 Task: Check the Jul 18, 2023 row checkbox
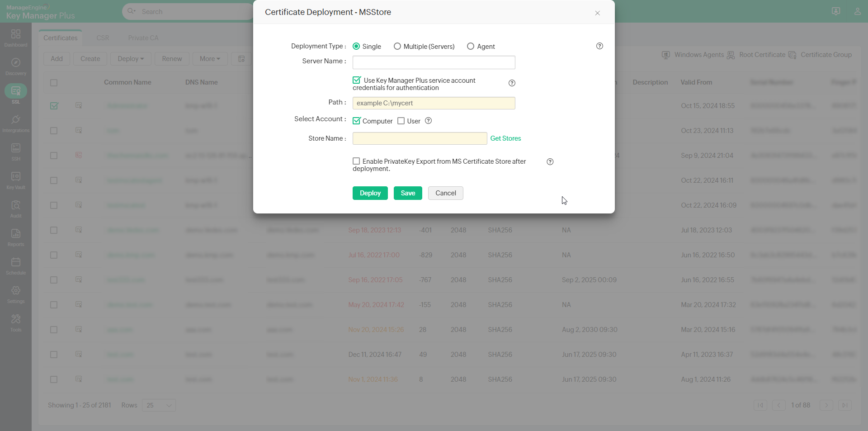54,230
